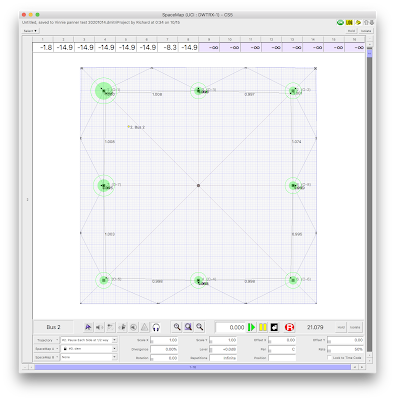Click the Offset X value field
The height and width of the screenshot is (400, 395).
(282, 340)
